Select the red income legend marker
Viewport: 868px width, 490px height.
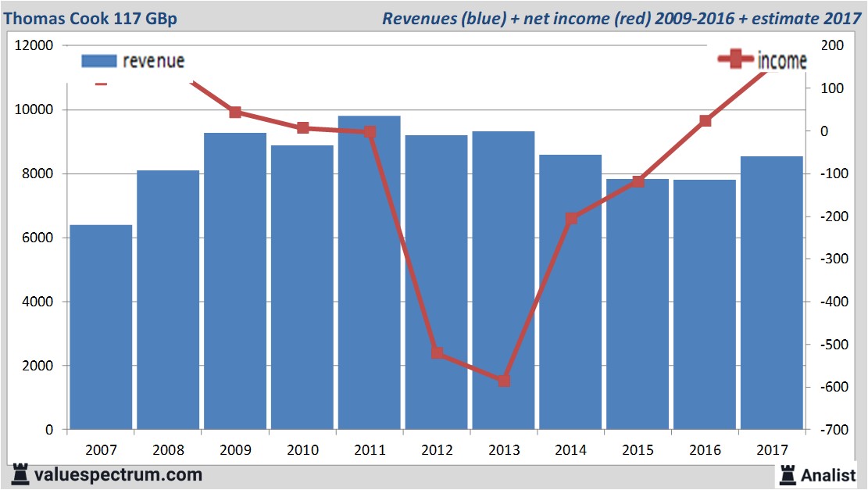pos(735,59)
